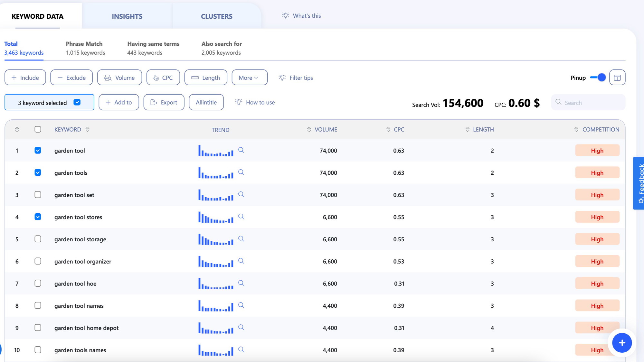Check the garden tool organizer checkbox

[x=38, y=261]
